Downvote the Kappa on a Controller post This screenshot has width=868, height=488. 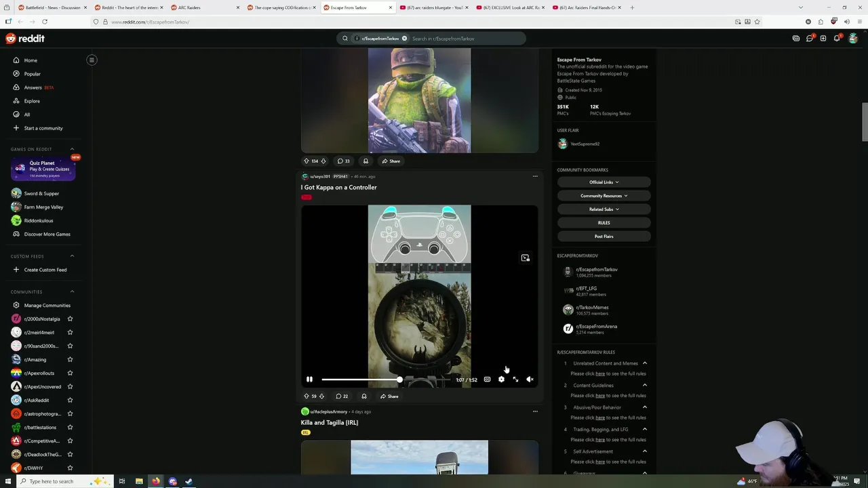coord(321,396)
